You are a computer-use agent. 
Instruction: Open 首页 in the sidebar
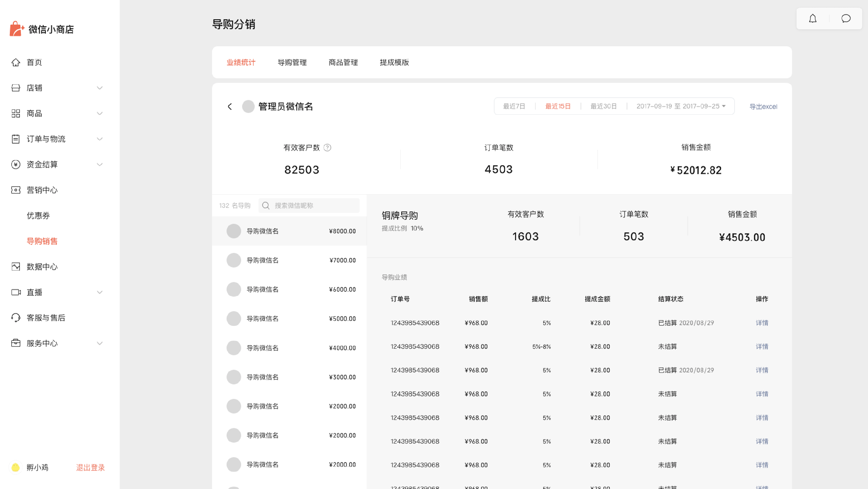click(x=34, y=62)
